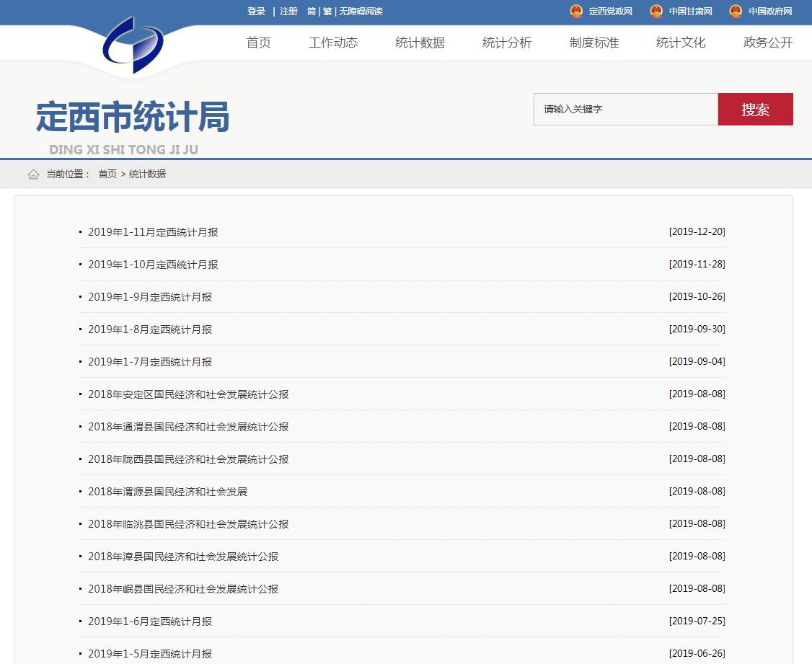The image size is (812, 664).
Task: Click the home icon in breadcrumb bar
Action: click(x=33, y=174)
